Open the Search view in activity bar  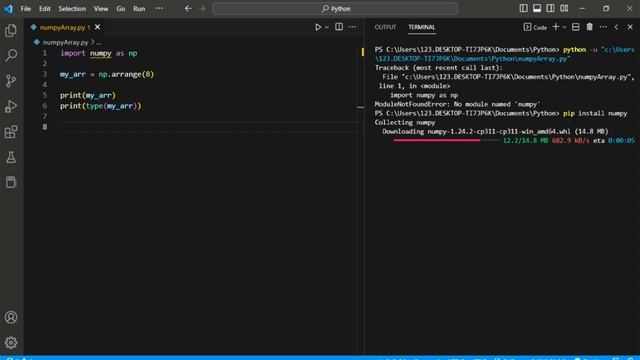point(11,55)
